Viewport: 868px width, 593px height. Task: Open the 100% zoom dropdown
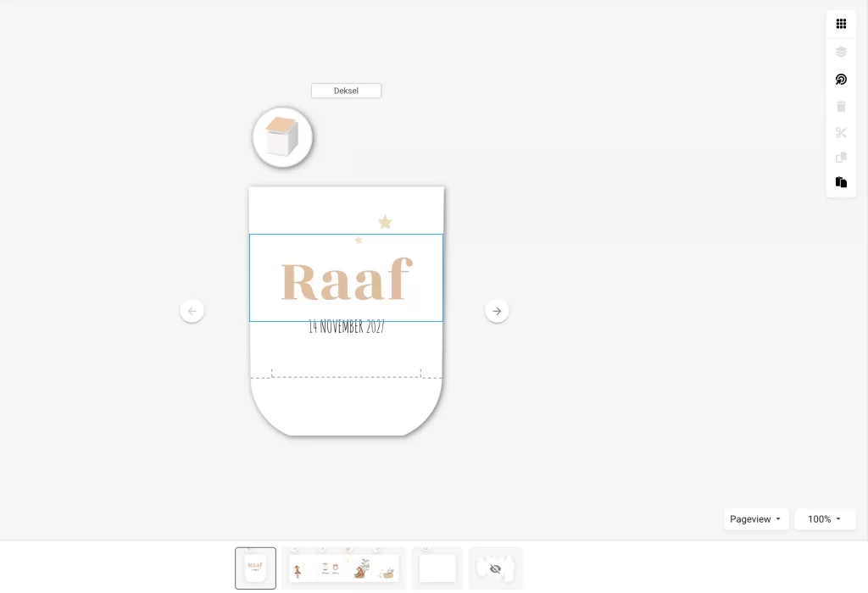coord(825,519)
